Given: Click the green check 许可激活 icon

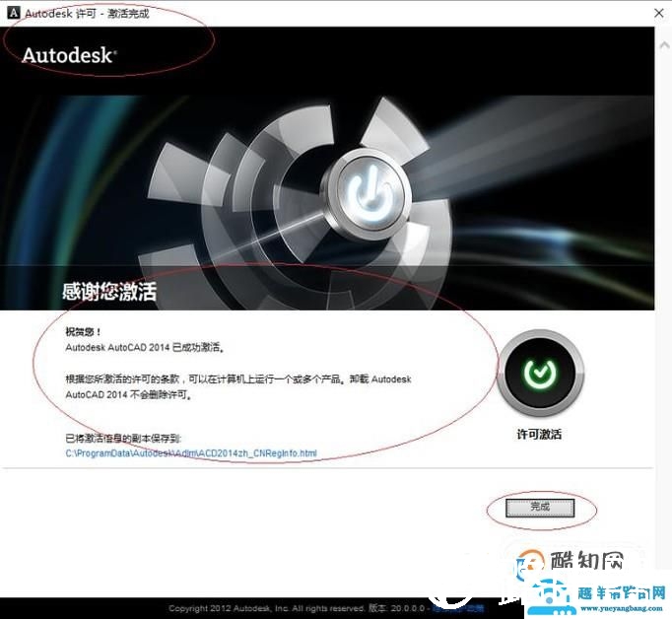Looking at the screenshot, I should tap(540, 373).
